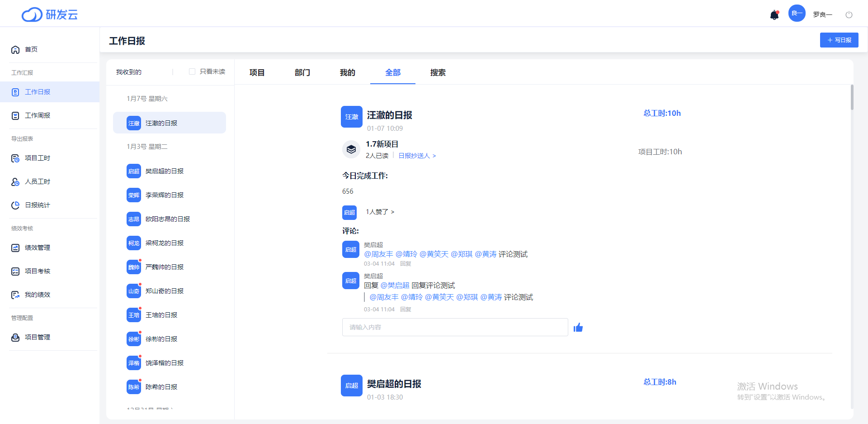Click the 1月3号 星期二 date header

(147, 147)
